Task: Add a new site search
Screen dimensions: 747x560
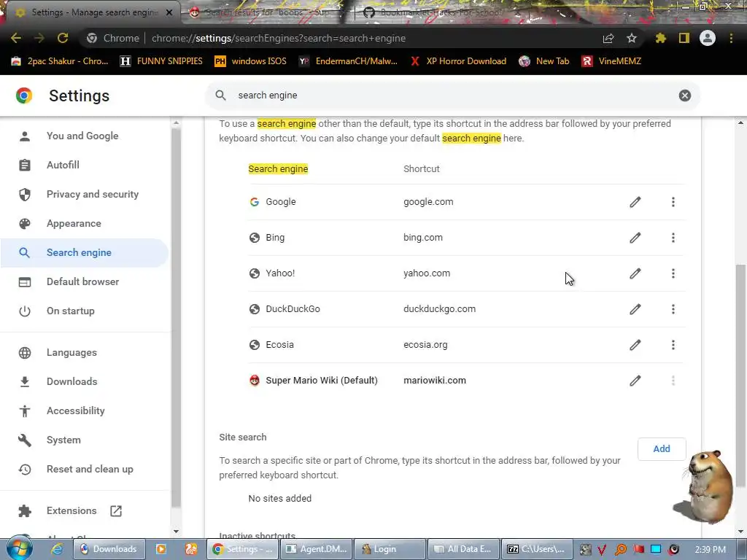Action: pos(661,448)
